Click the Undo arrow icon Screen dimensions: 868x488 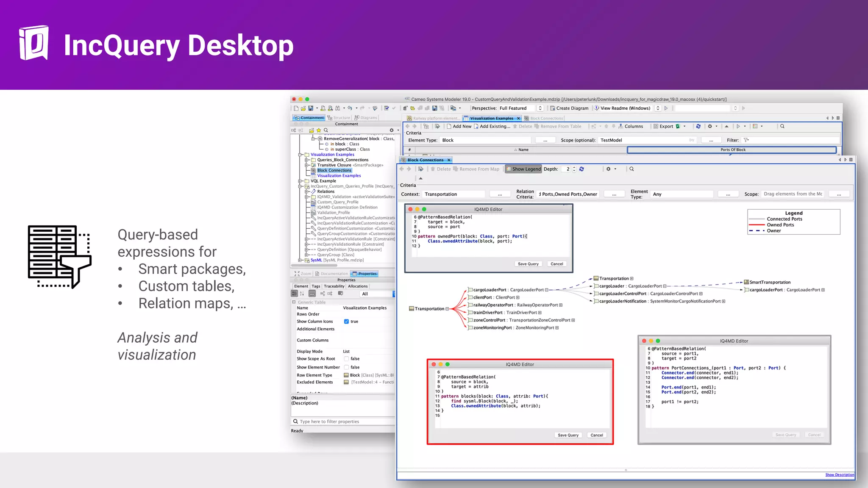coord(350,108)
